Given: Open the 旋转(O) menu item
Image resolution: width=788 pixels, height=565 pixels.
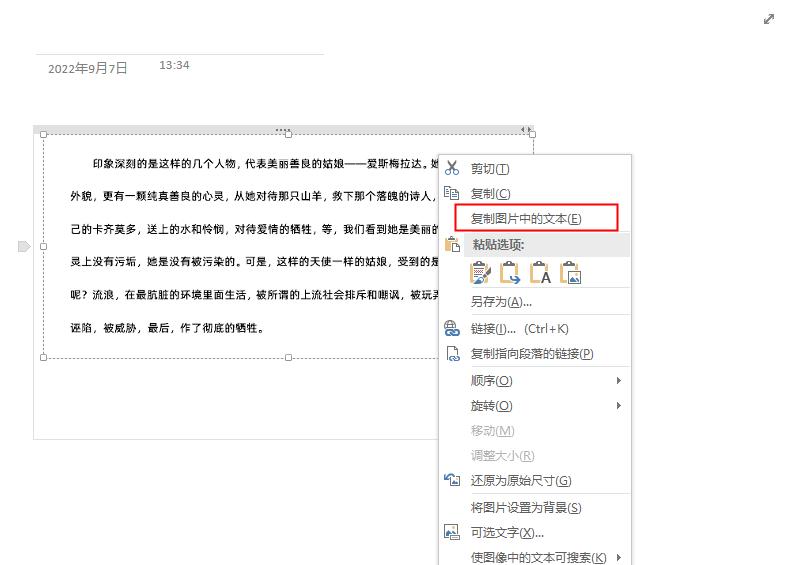Looking at the screenshot, I should click(x=535, y=406).
